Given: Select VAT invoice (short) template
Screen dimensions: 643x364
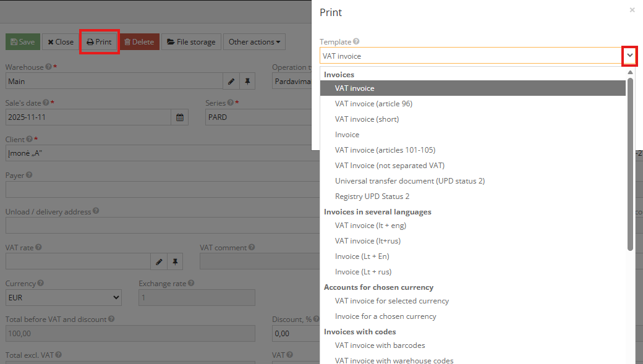Looking at the screenshot, I should (367, 119).
